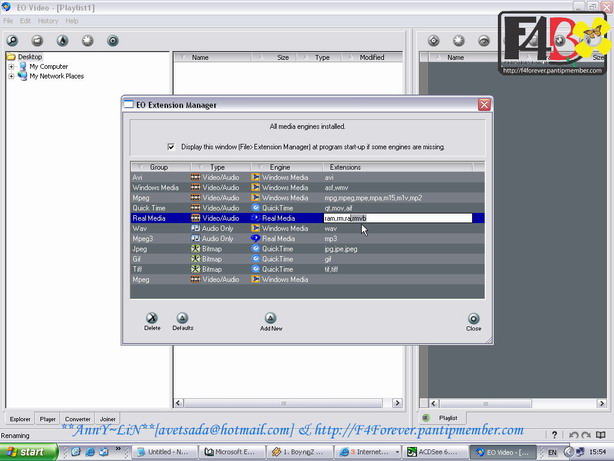Click Delete icon in Extension Manager

click(152, 318)
